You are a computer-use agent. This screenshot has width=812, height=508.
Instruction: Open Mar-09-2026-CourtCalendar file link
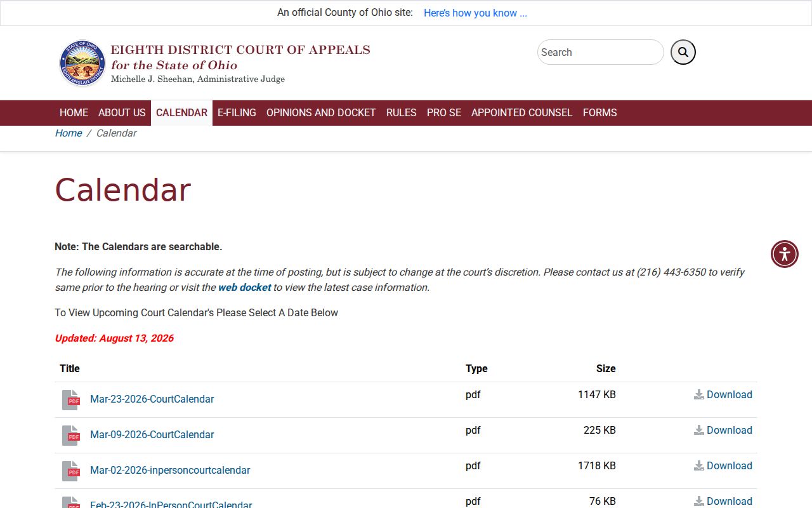[x=152, y=435]
